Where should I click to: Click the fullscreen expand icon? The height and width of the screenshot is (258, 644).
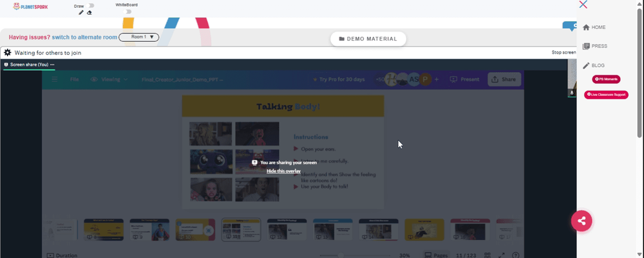click(x=502, y=255)
